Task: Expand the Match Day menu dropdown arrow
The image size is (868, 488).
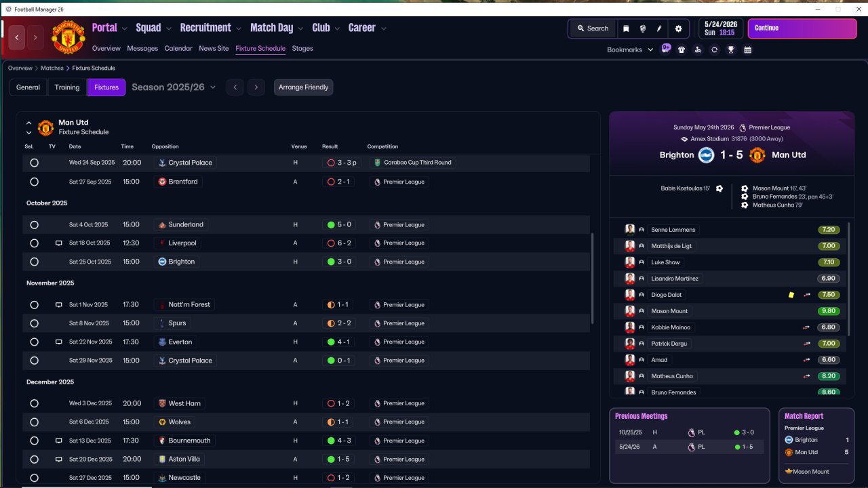Action: [300, 28]
